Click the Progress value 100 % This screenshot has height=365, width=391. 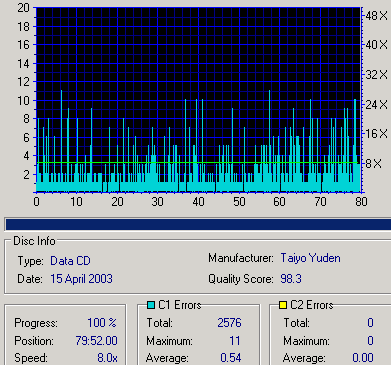(x=102, y=323)
